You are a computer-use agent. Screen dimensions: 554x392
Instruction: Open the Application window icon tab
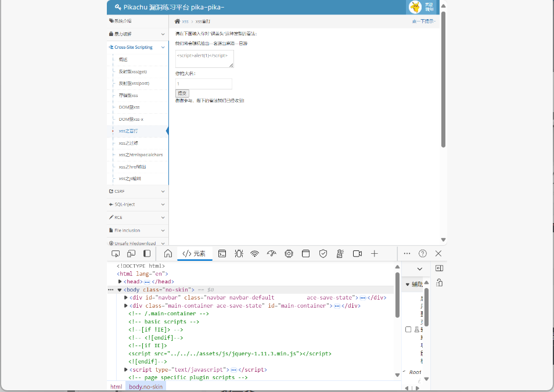(305, 253)
